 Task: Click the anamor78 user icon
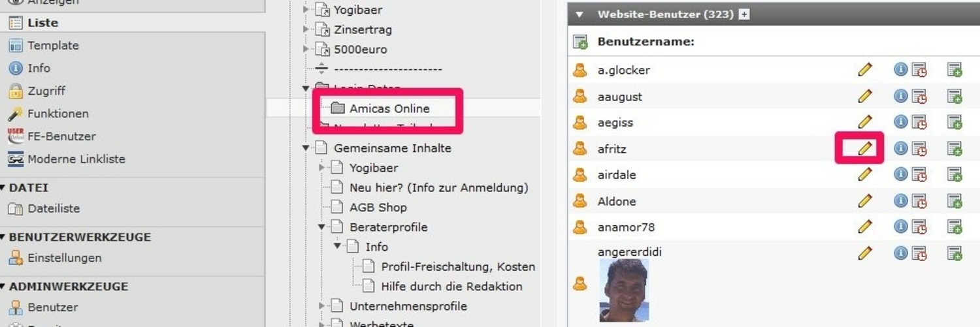click(580, 227)
